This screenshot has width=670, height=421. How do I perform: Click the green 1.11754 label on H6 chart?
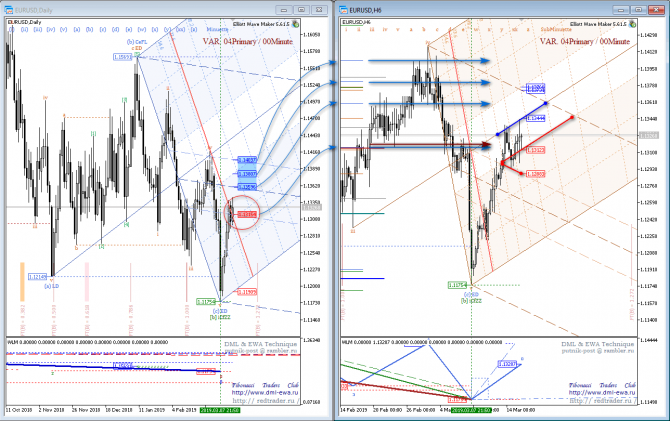click(457, 285)
